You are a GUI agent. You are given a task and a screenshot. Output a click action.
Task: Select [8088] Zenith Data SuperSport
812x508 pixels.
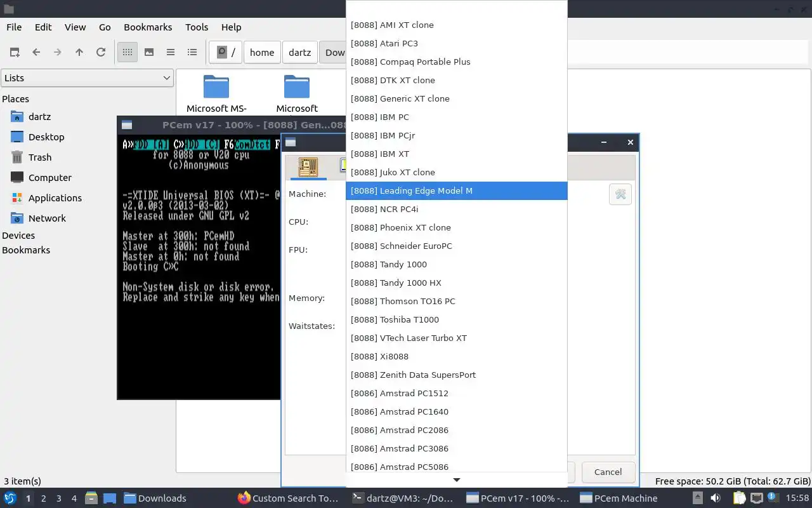[x=457, y=375]
